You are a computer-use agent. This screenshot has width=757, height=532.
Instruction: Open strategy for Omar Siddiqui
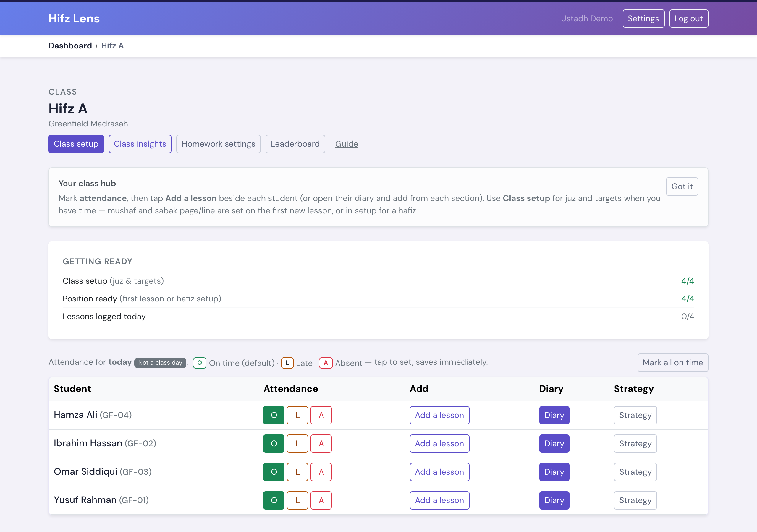(x=635, y=472)
